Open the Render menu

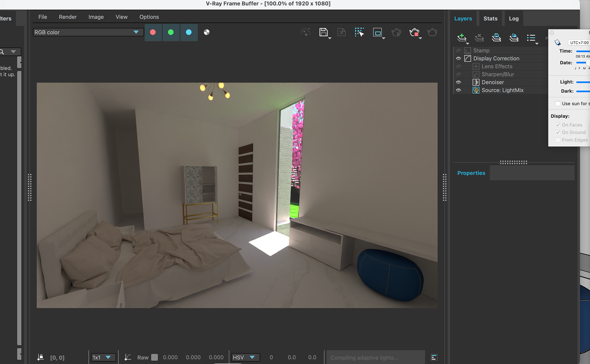click(68, 17)
